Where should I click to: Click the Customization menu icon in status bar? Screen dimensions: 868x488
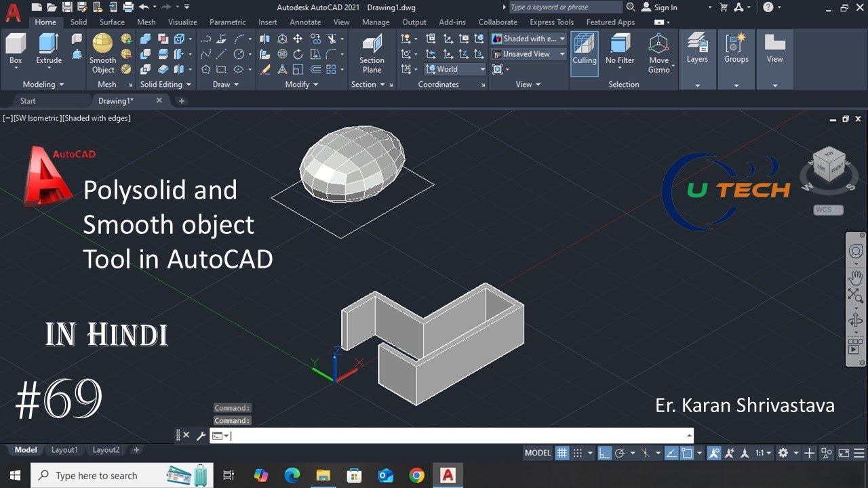coord(859,453)
